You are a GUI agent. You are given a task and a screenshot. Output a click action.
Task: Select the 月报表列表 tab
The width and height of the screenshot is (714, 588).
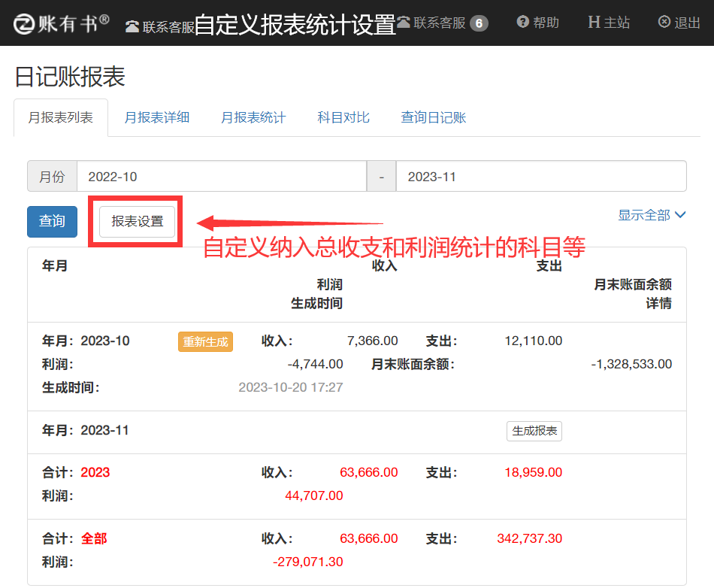(x=60, y=117)
